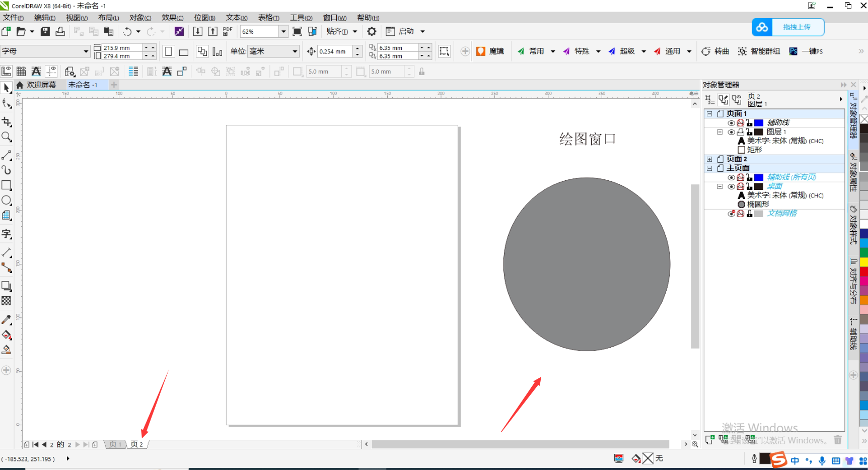This screenshot has height=470, width=868.
Task: Click the Print icon in toolbar
Action: 60,31
